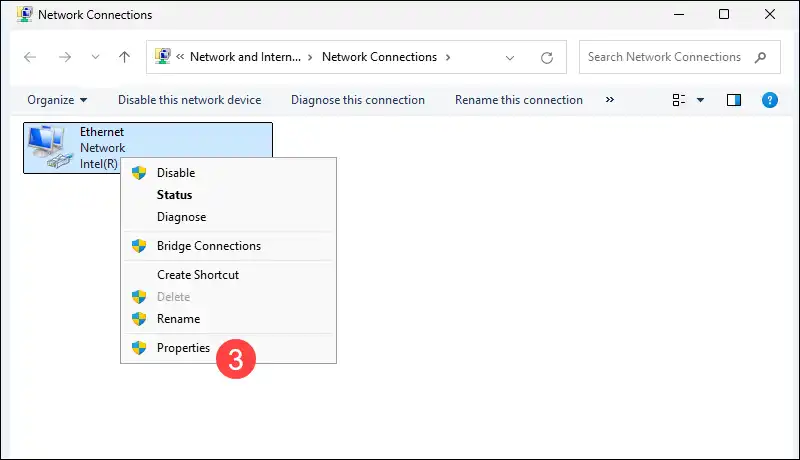Choose Properties from the context menu
Screen dimensions: 800x460
[183, 348]
